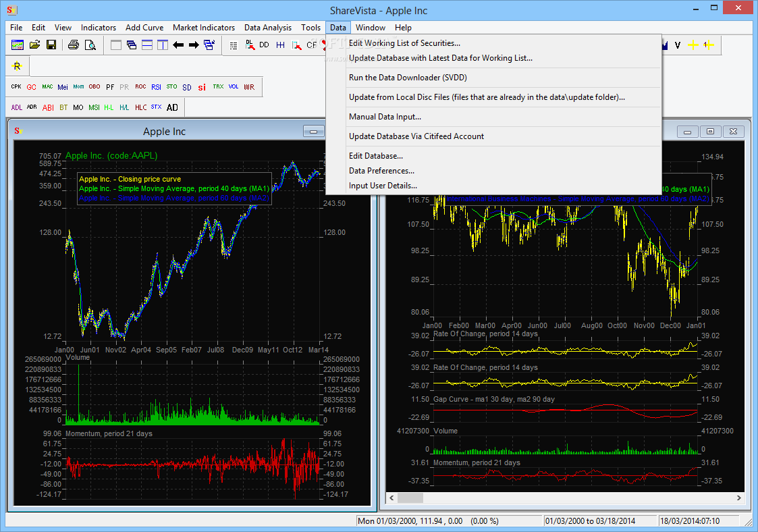Click the MSI market indicator icon
This screenshot has width=758, height=532.
[94, 107]
